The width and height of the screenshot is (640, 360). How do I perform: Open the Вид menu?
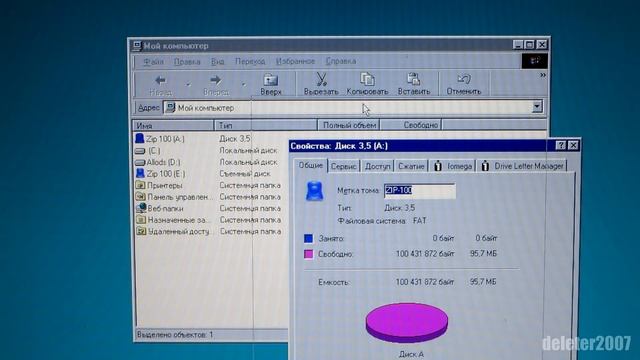[218, 62]
